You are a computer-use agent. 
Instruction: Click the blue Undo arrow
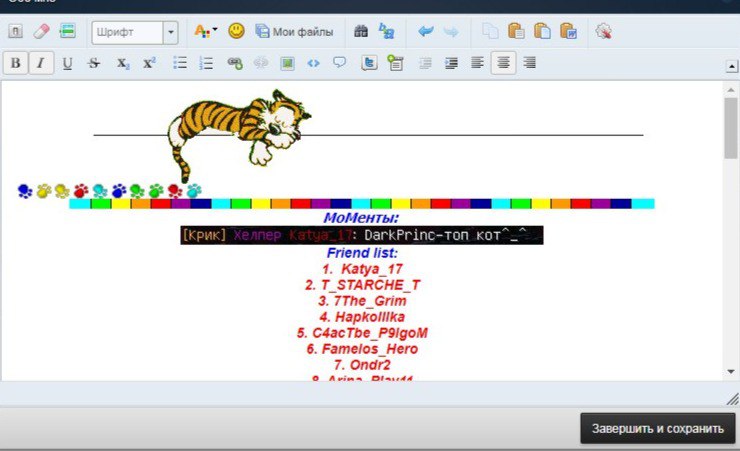[x=426, y=32]
